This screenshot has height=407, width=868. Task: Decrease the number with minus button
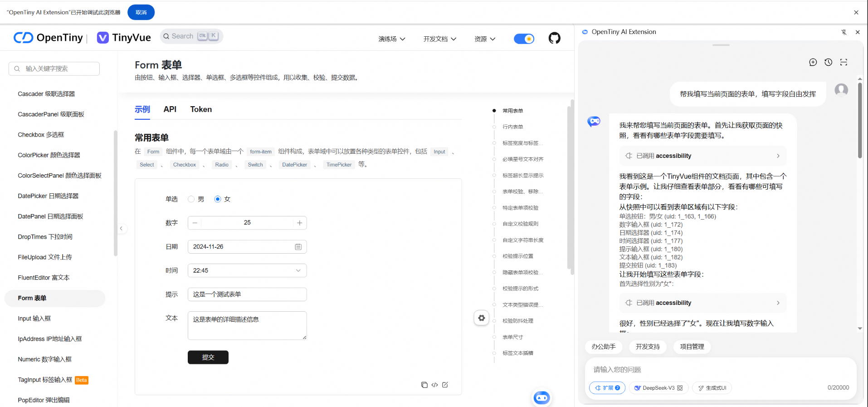click(195, 223)
